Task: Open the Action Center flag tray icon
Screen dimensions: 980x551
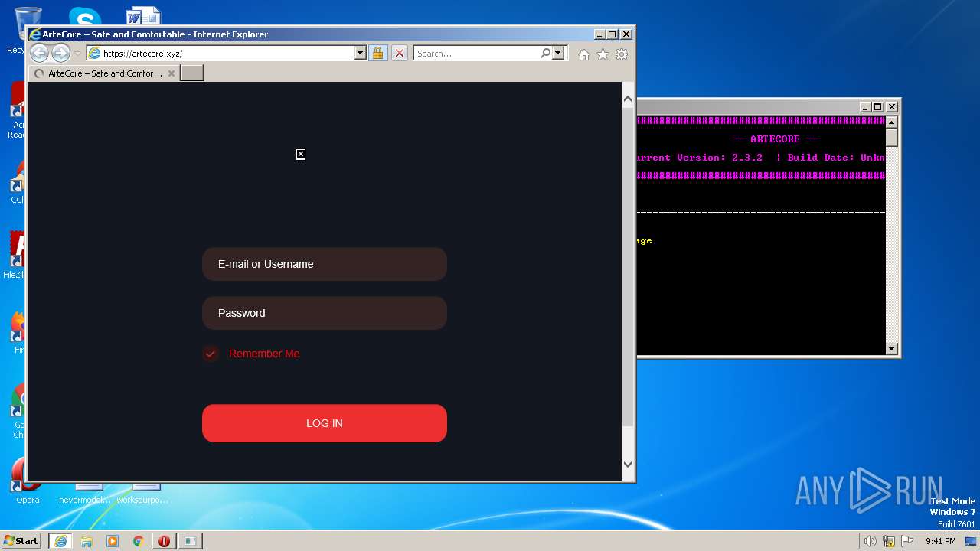Action: (x=907, y=541)
